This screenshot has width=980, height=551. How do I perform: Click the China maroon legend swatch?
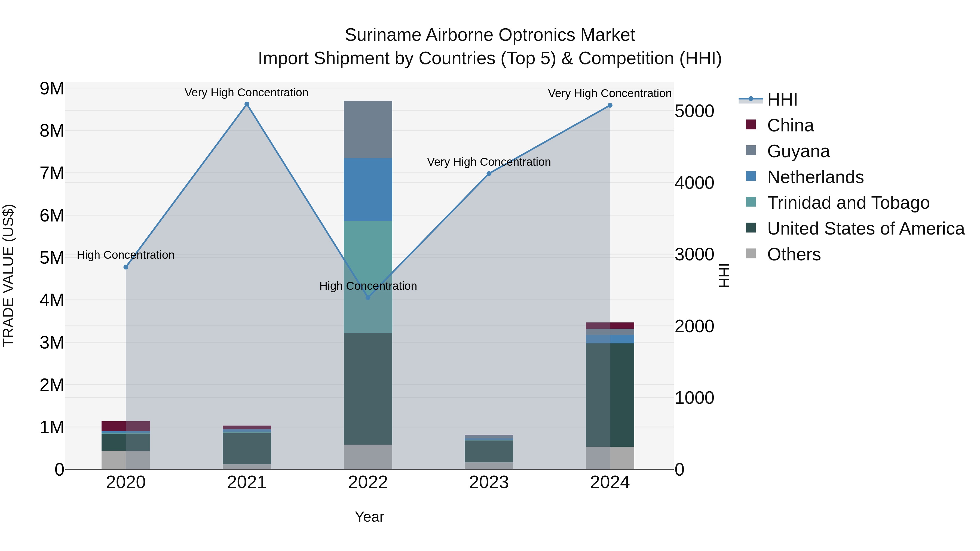(751, 124)
